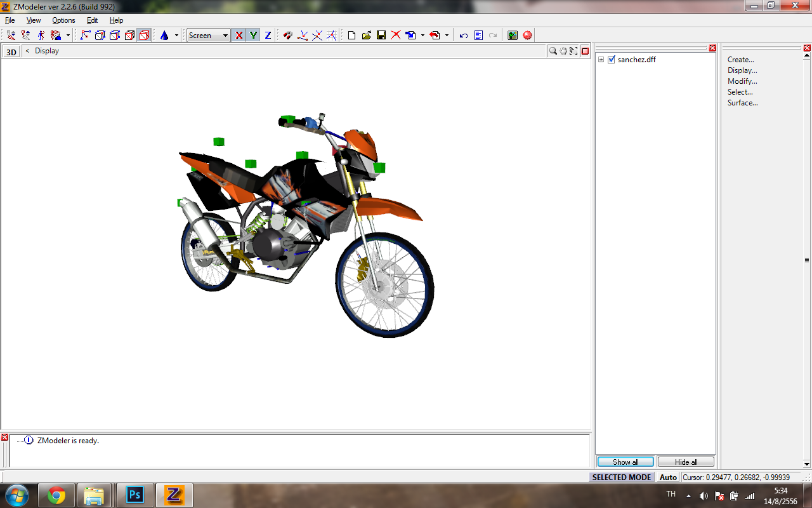812x508 pixels.
Task: Click the red X delete icon
Action: [396, 36]
